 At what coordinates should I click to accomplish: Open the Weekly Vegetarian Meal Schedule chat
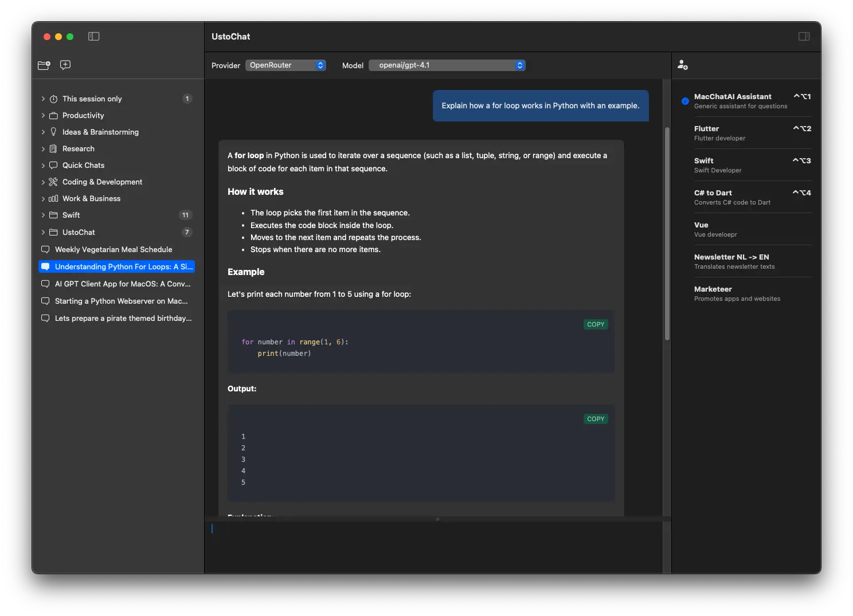point(114,250)
